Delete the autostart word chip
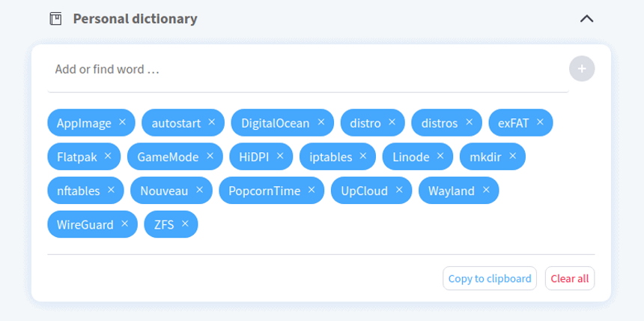Screen dimensions: 644x321 pyautogui.click(x=211, y=122)
